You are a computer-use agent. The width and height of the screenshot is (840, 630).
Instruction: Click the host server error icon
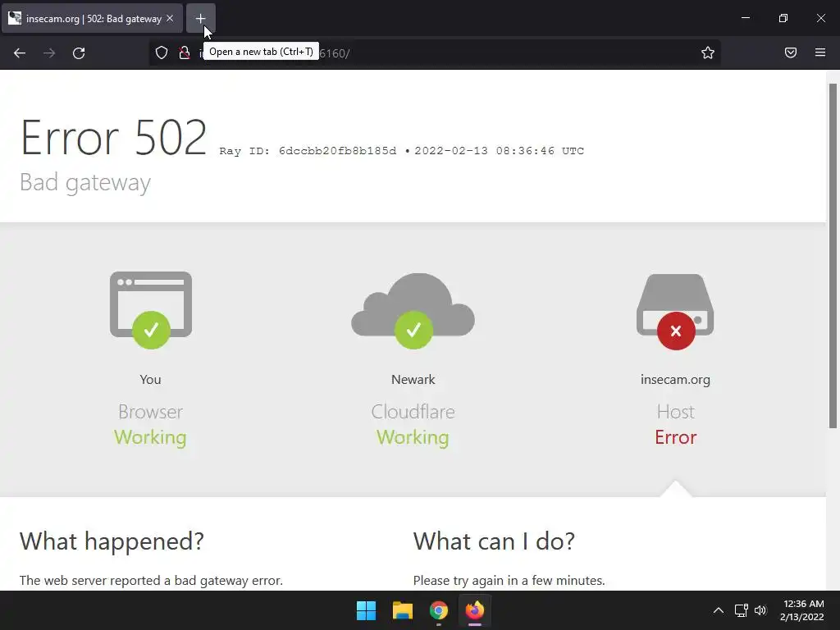coord(676,311)
